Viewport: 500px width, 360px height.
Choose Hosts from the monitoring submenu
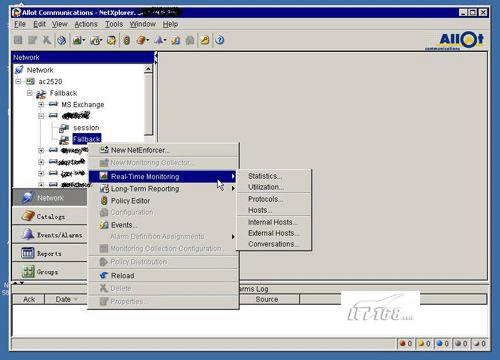(274, 210)
